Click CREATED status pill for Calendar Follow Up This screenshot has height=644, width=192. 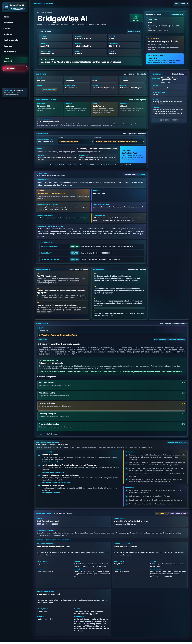click(x=75, y=259)
